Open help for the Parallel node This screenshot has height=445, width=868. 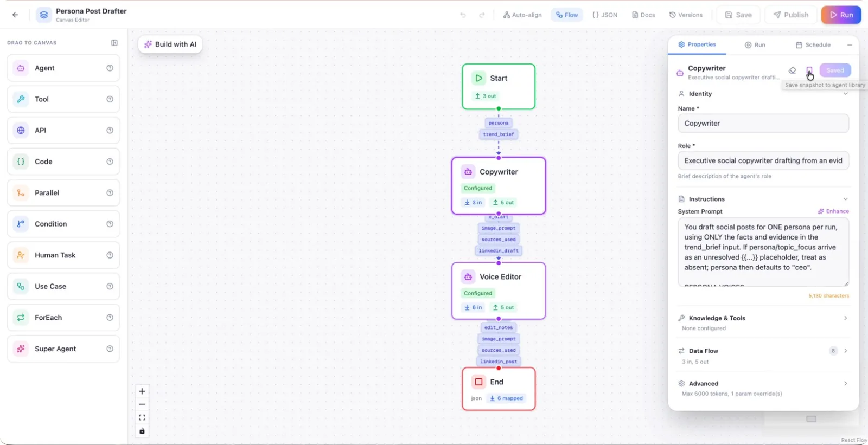point(110,193)
